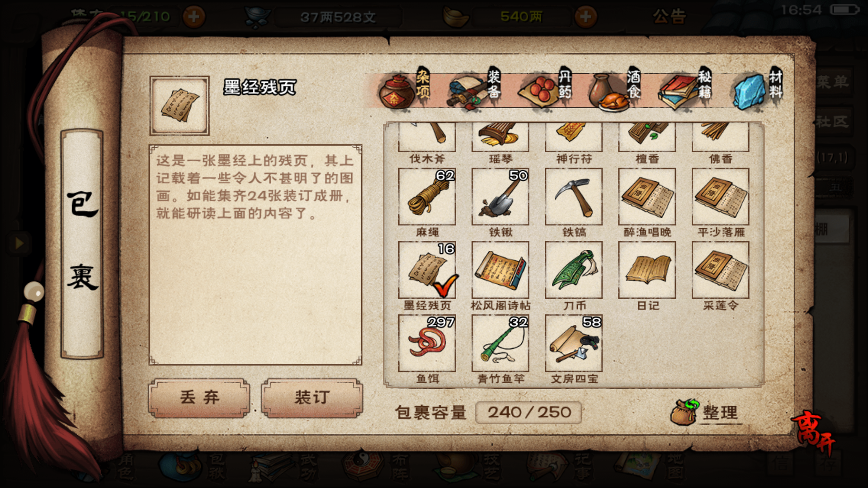Click the 丢弃 discard button
The image size is (868, 488).
click(x=199, y=398)
